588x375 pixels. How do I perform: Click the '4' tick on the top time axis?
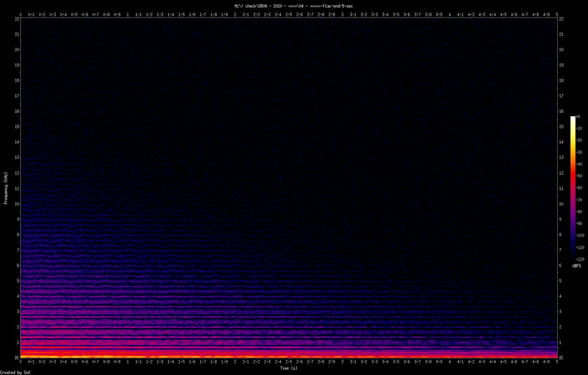point(450,15)
